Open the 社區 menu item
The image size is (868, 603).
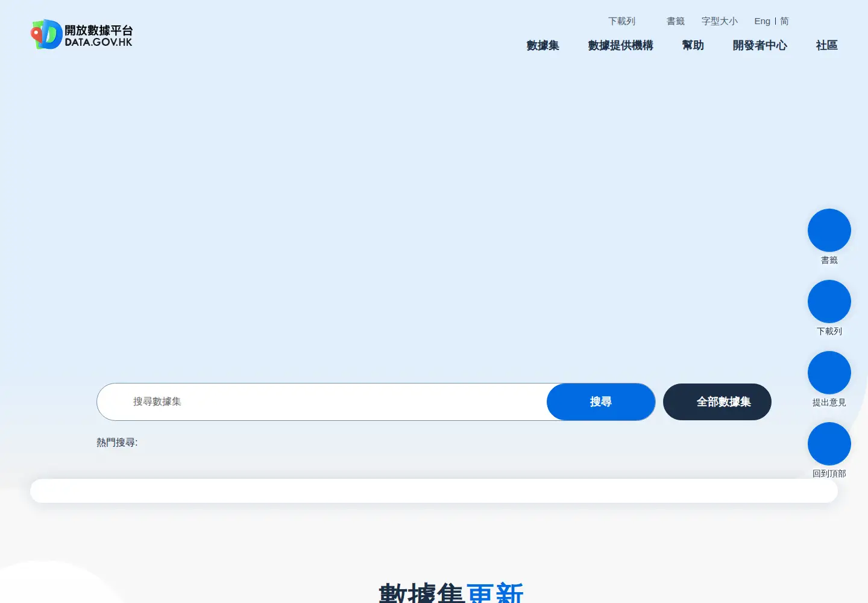coord(826,45)
